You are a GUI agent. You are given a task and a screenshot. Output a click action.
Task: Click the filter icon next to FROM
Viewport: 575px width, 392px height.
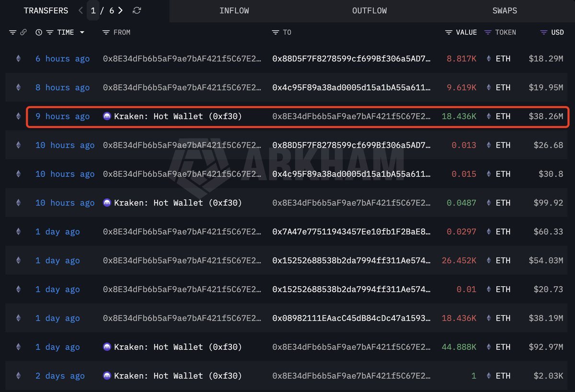click(x=106, y=33)
